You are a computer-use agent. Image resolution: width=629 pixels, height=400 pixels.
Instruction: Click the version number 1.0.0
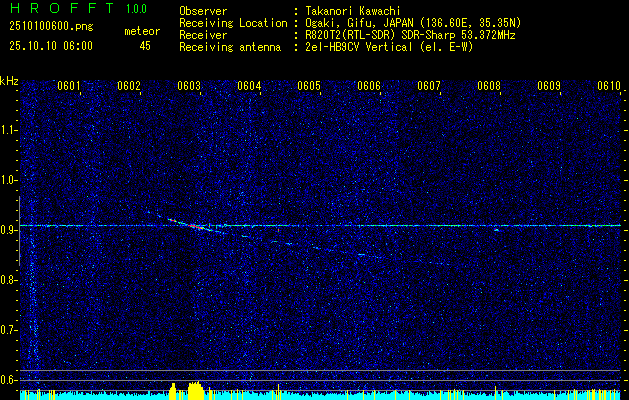[x=136, y=8]
